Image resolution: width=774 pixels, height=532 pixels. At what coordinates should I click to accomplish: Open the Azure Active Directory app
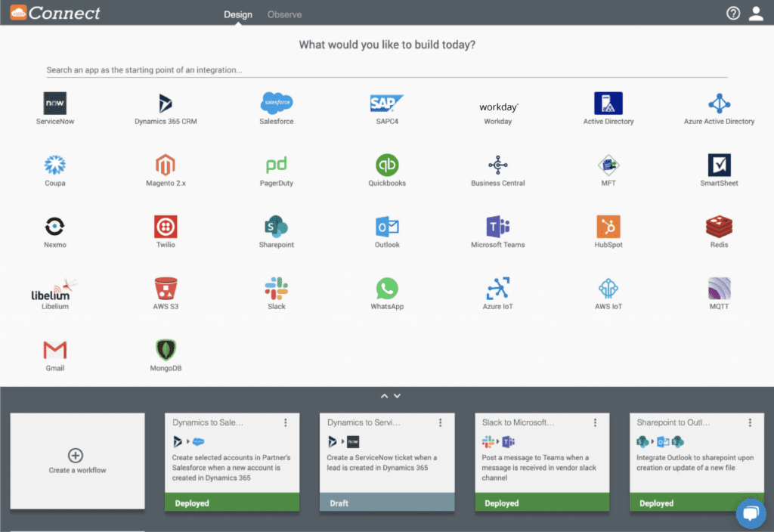720,103
